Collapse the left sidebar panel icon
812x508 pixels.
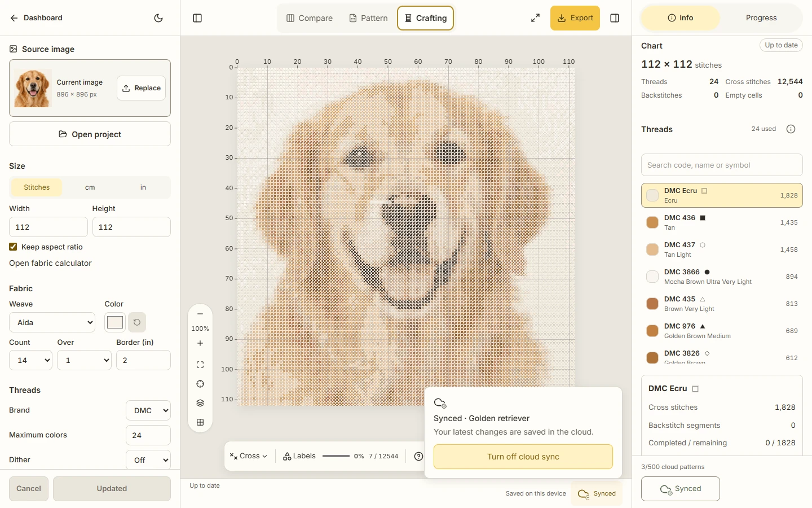click(x=197, y=18)
